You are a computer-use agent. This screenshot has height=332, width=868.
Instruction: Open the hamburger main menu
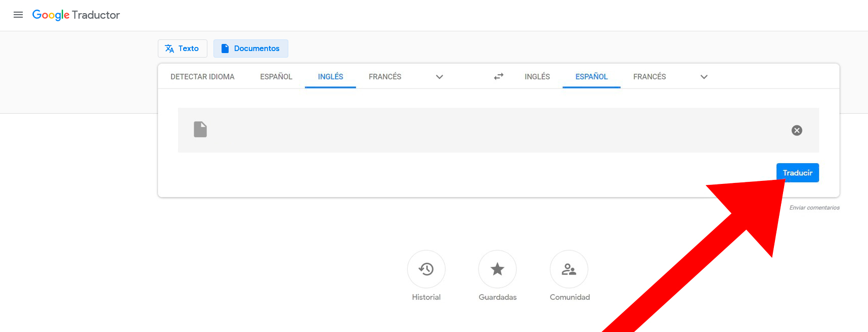coord(18,15)
